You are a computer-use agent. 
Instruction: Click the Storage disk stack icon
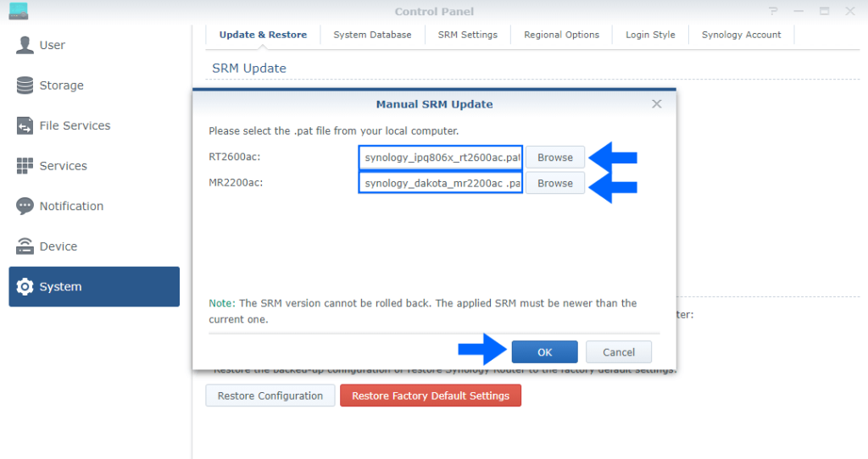tap(25, 86)
